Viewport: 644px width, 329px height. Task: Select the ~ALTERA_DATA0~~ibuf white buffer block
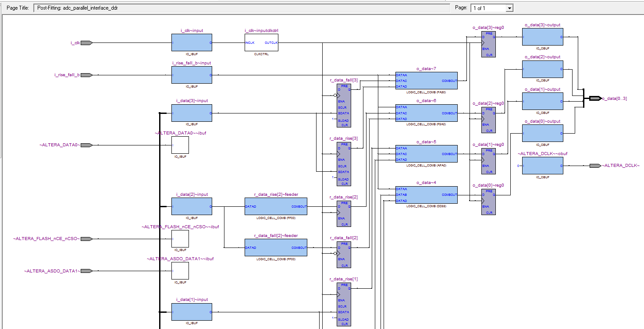coord(180,145)
